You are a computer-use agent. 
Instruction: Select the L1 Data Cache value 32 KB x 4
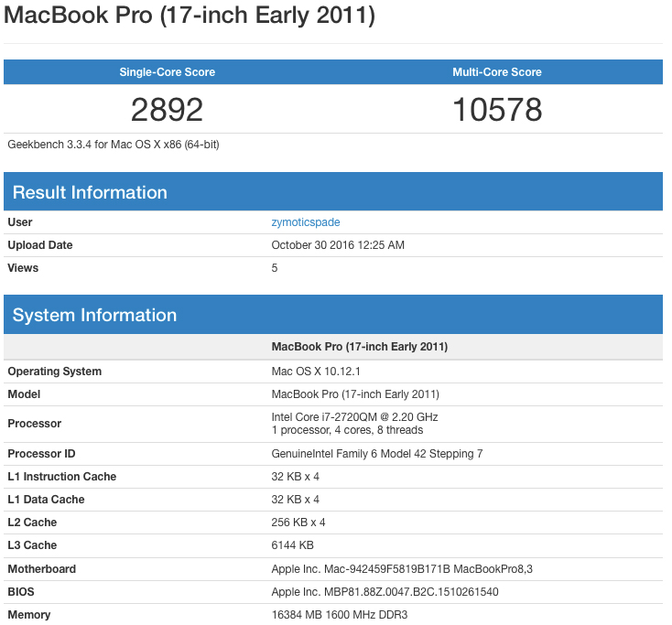[296, 500]
